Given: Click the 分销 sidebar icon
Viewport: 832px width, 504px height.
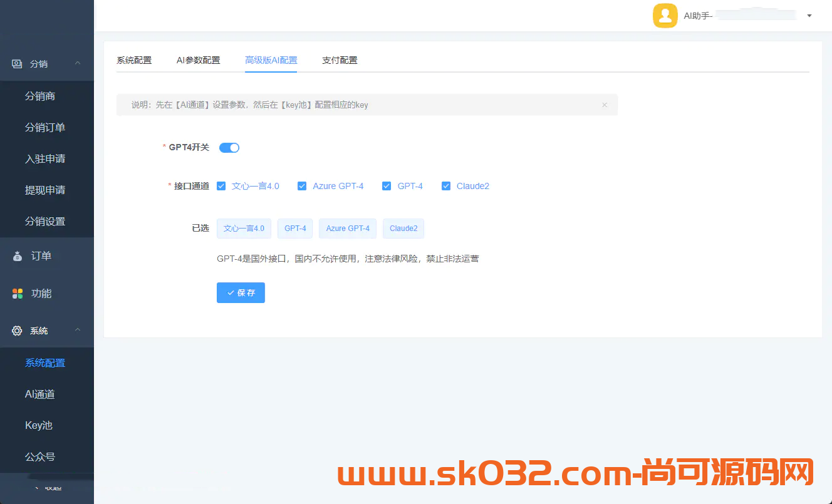Looking at the screenshot, I should (x=17, y=64).
